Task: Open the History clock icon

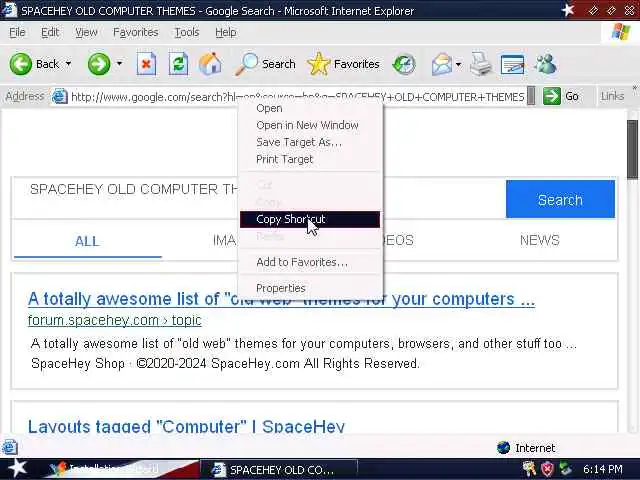Action: [x=404, y=64]
